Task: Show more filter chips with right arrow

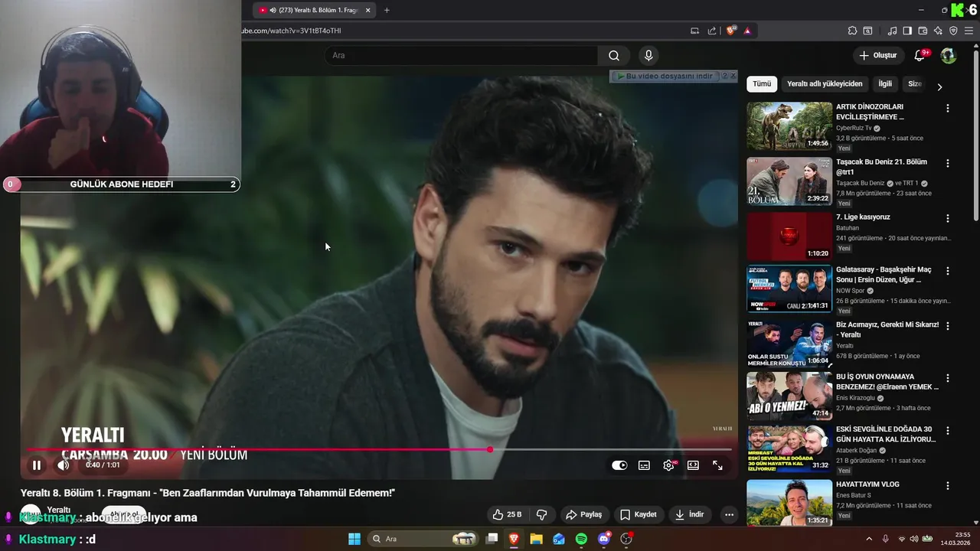Action: [x=939, y=86]
